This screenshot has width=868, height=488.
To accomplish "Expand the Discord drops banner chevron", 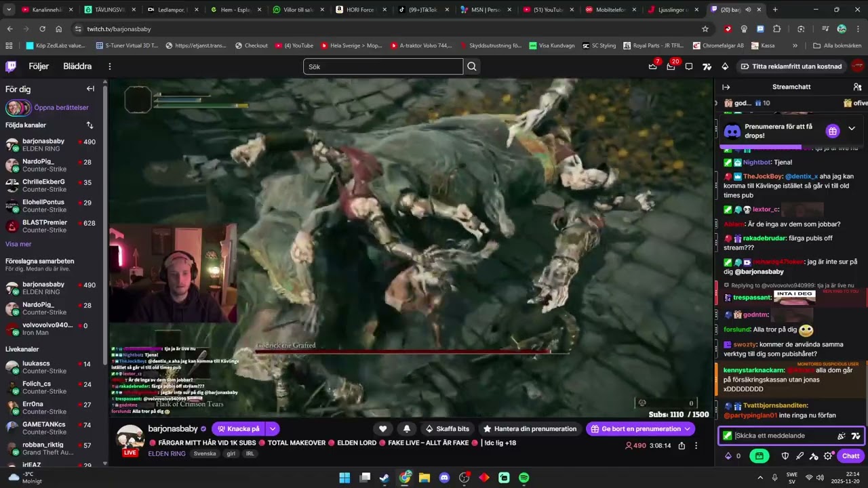I will click(852, 129).
